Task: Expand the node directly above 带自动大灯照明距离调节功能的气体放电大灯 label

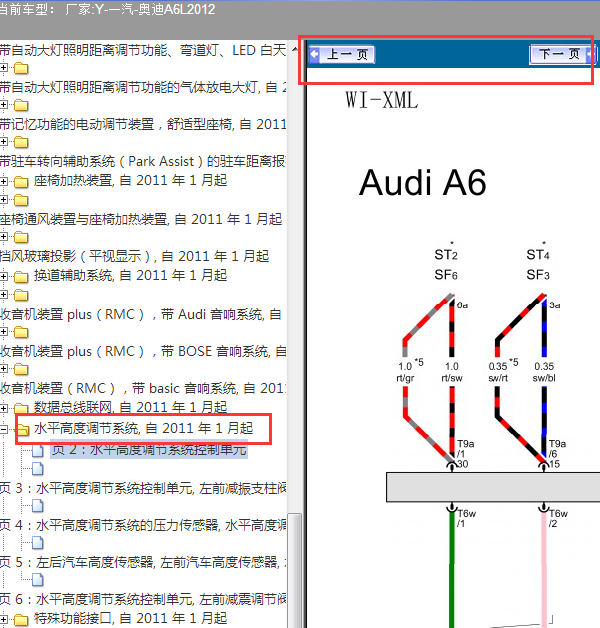Action: 4,68
